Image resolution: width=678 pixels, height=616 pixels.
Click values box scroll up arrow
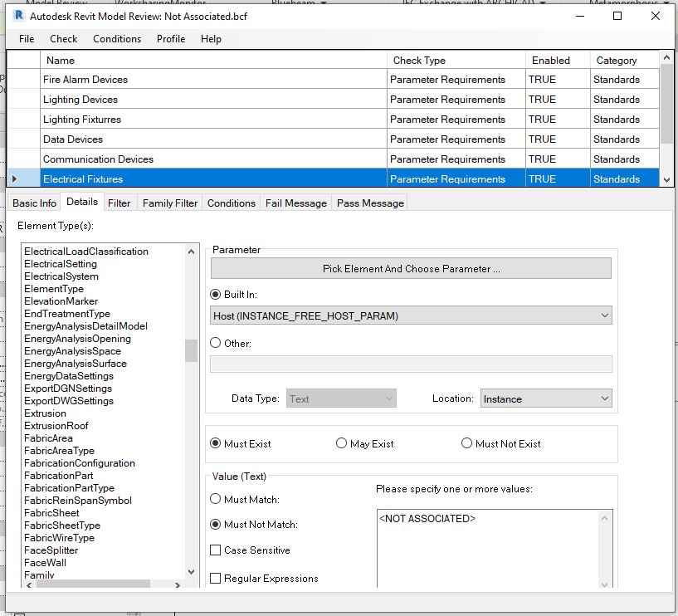click(604, 518)
